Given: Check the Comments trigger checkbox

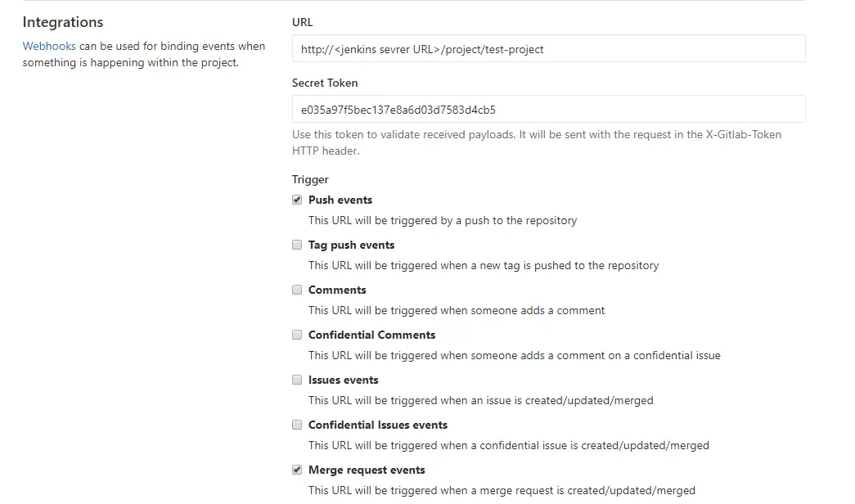Looking at the screenshot, I should click(x=297, y=289).
